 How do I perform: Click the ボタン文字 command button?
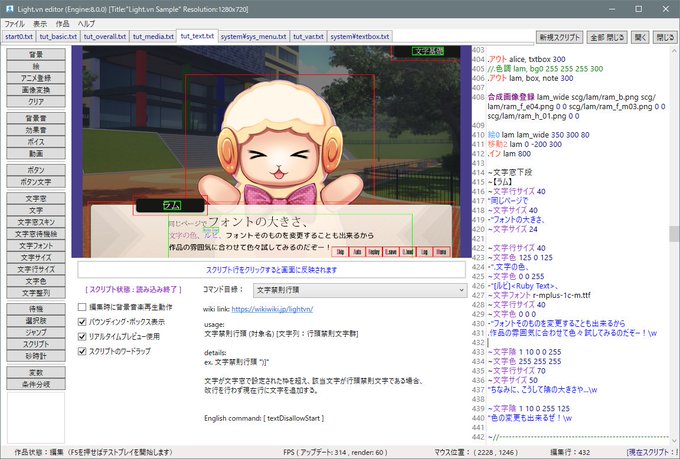coord(36,181)
